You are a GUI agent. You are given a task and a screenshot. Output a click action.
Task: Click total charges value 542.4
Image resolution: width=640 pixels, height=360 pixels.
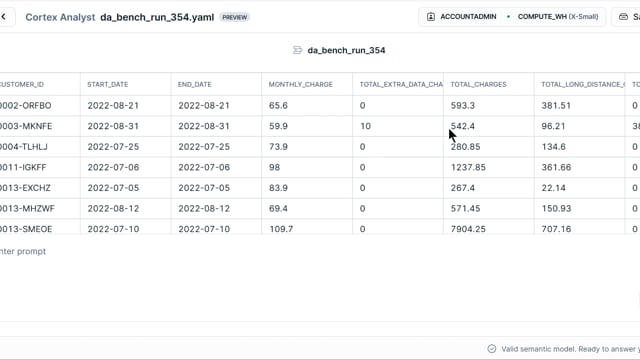[x=463, y=126]
